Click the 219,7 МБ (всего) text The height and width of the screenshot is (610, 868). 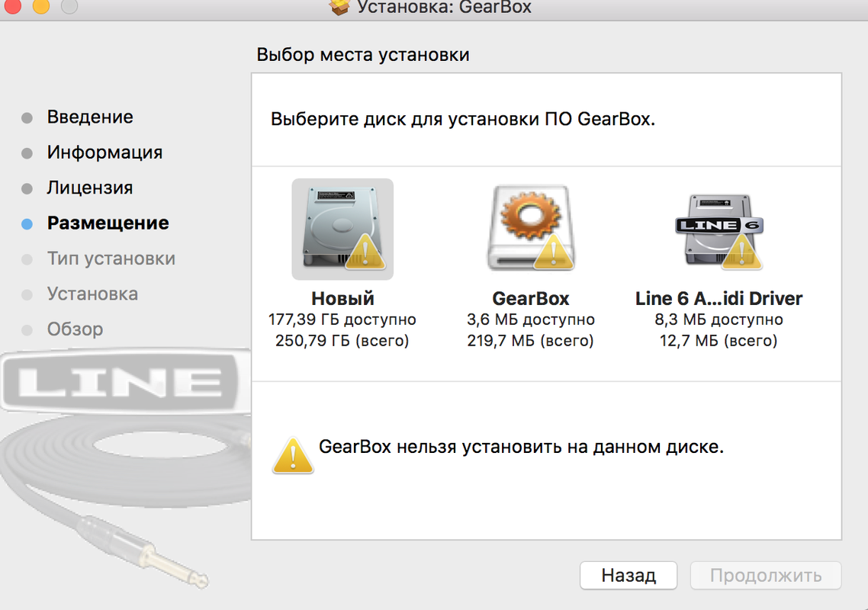[530, 340]
